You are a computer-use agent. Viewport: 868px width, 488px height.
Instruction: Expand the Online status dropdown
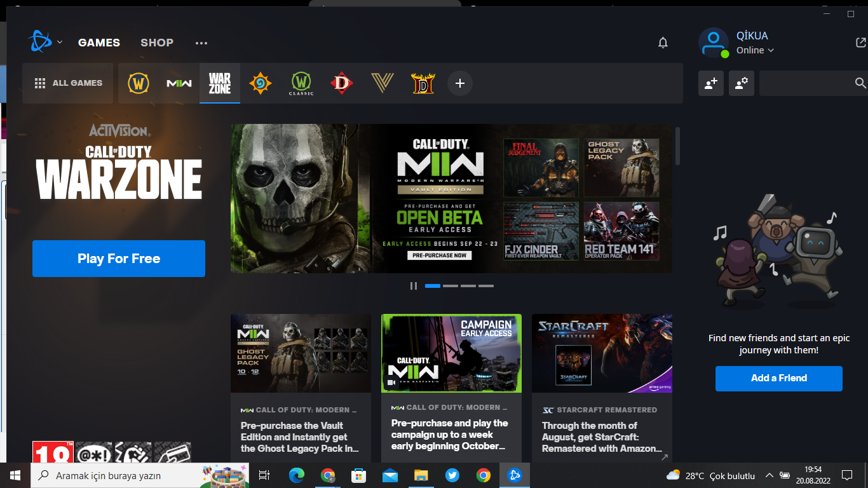pyautogui.click(x=755, y=50)
